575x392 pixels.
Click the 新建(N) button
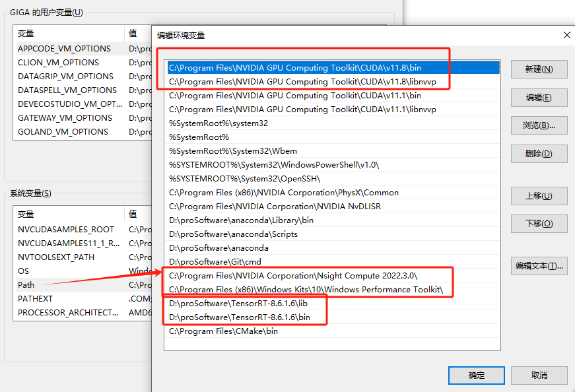pyautogui.click(x=539, y=69)
